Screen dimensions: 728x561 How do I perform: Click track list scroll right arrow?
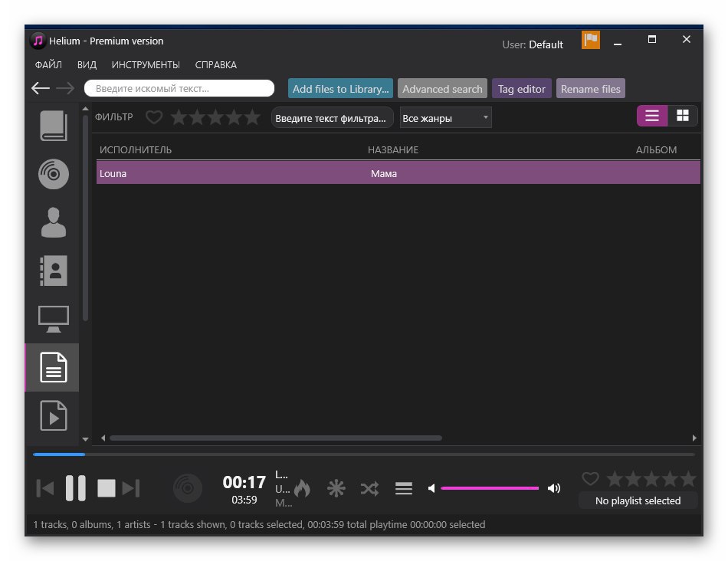coord(694,438)
